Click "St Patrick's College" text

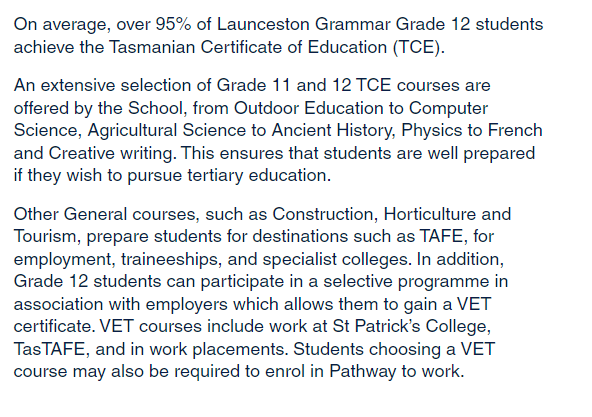pyautogui.click(x=411, y=327)
